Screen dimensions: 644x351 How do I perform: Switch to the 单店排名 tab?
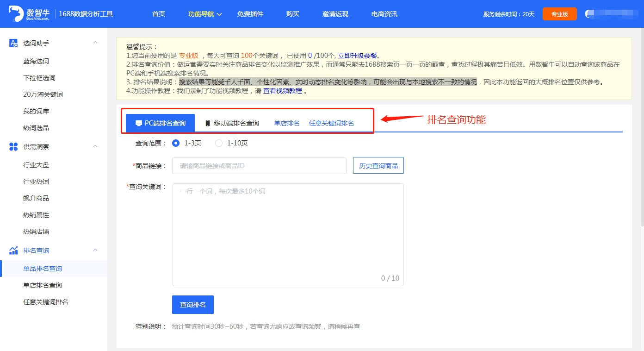286,123
